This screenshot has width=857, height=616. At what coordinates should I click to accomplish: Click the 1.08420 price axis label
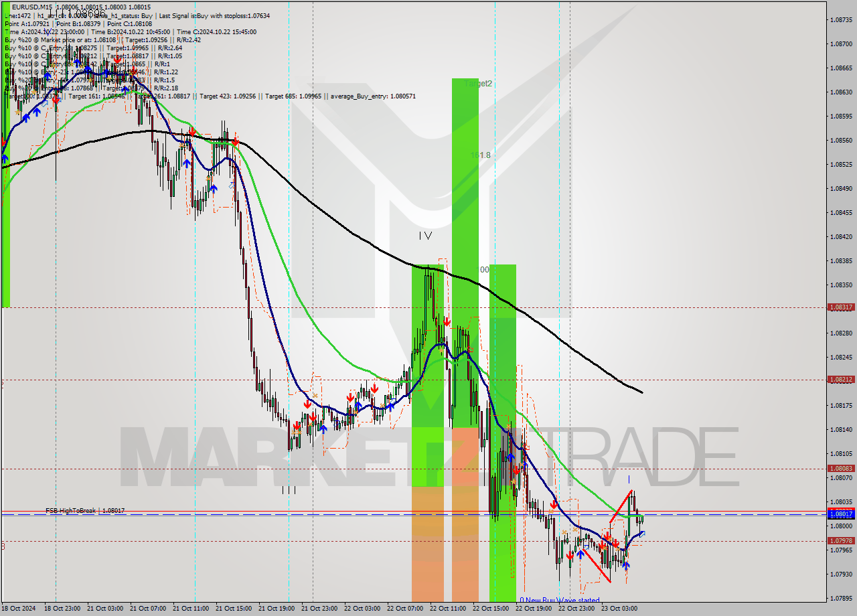tap(841, 237)
